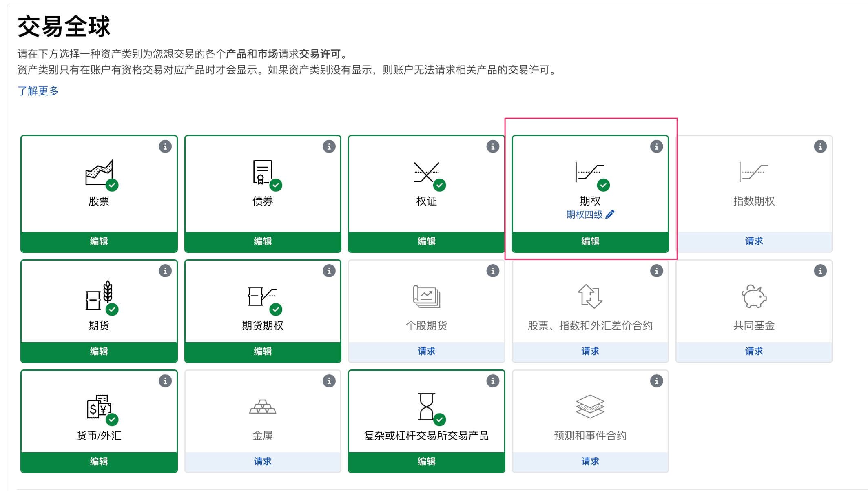The image size is (868, 491).
Task: Click the info icon on 债券 card
Action: [x=329, y=146]
